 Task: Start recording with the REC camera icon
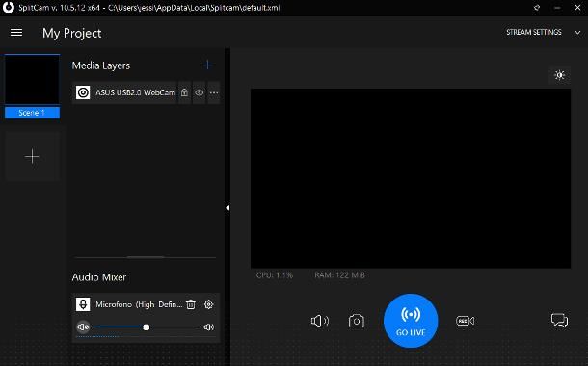465,321
